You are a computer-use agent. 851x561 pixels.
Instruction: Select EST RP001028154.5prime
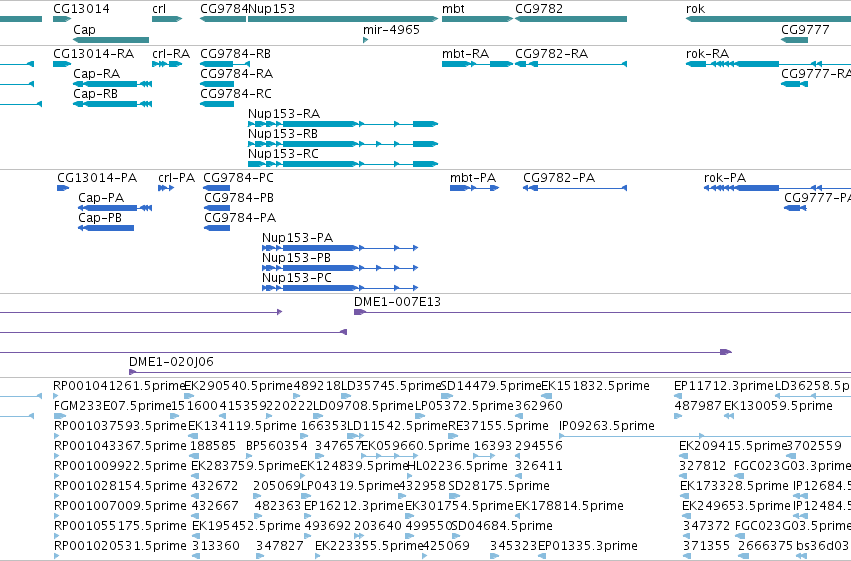120,486
